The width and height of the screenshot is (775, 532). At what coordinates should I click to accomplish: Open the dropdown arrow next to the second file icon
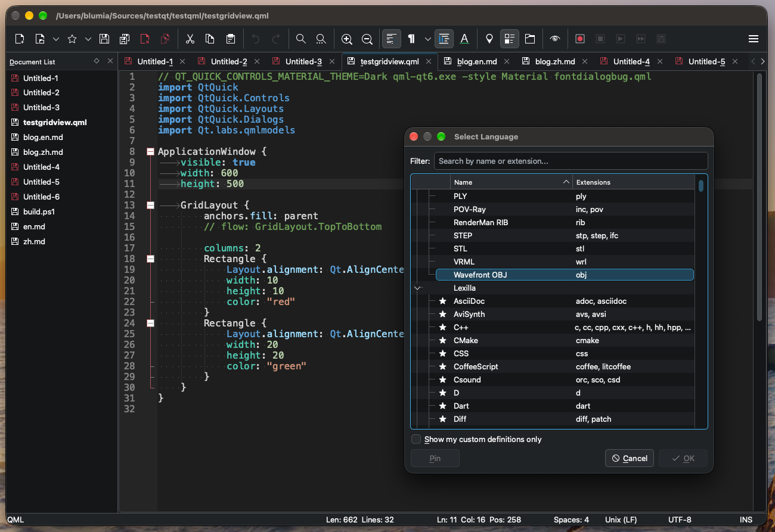(x=56, y=39)
